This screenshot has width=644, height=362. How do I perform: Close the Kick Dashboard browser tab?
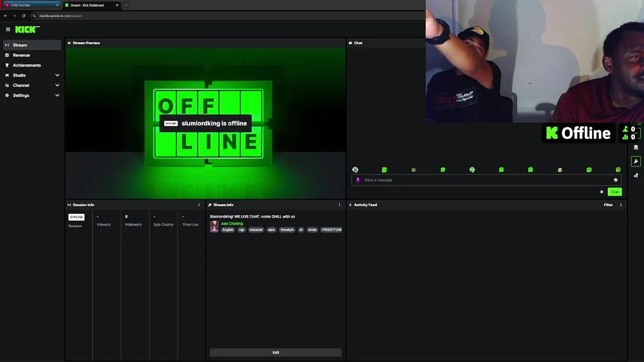point(117,5)
